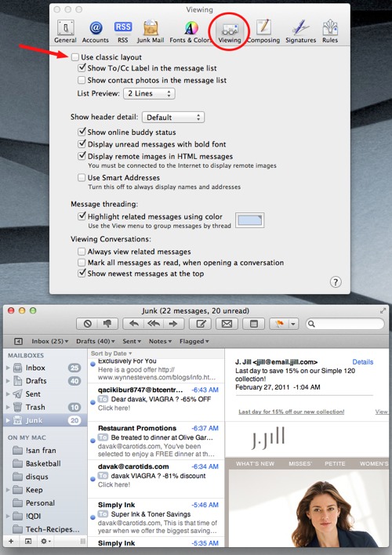The image size is (392, 555).
Task: Open the Accounts preferences pane
Action: coord(95,31)
